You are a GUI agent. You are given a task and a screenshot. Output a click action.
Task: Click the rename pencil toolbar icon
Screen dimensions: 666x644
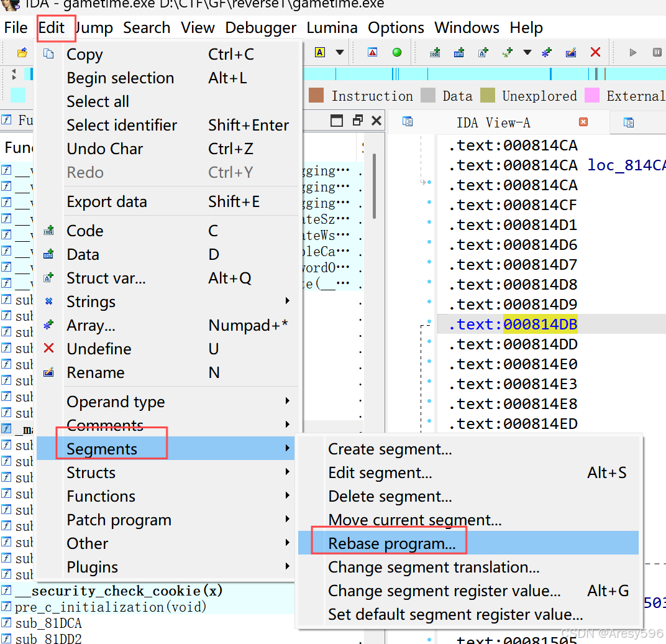coord(571,52)
